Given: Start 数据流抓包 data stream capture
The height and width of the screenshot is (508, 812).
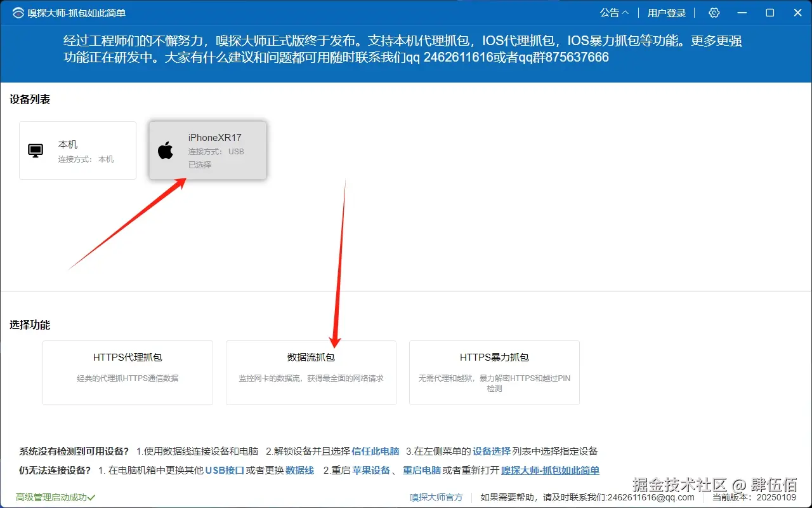Looking at the screenshot, I should (310, 372).
